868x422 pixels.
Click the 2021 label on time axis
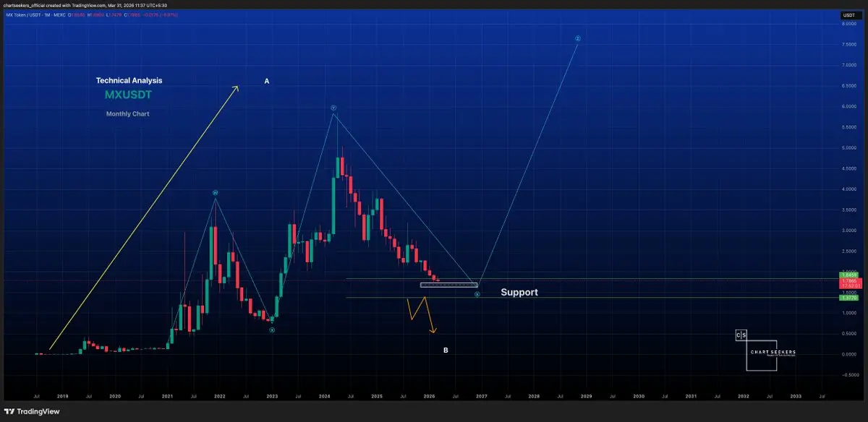coord(167,396)
